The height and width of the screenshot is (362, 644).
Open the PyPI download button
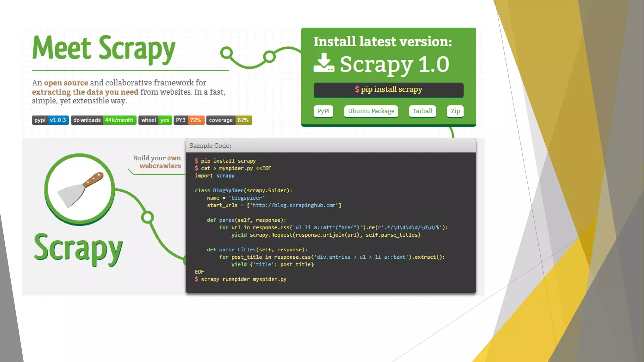coord(323,111)
